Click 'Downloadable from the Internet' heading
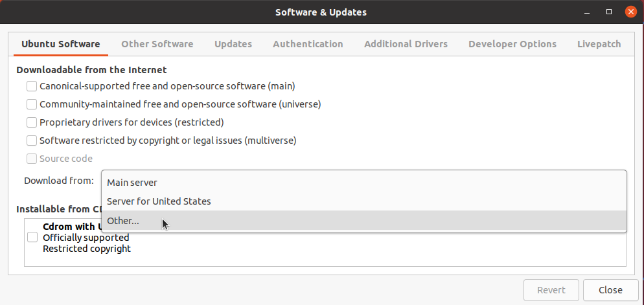 (x=91, y=70)
